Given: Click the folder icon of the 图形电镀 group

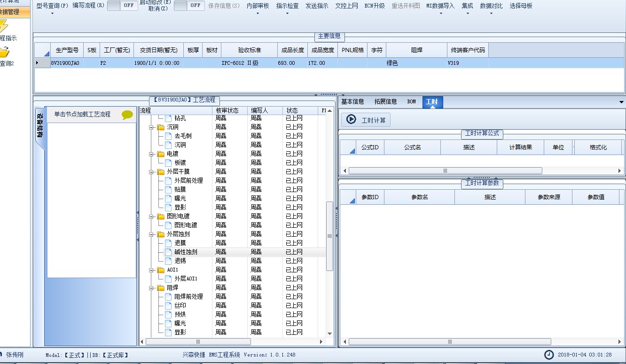Looking at the screenshot, I should (x=161, y=217).
